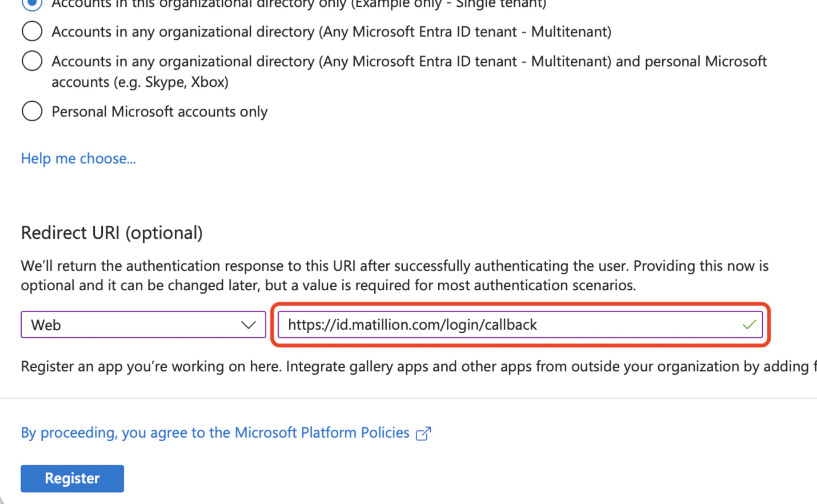
Task: Click external link icon beside Platform Policies
Action: [x=423, y=434]
